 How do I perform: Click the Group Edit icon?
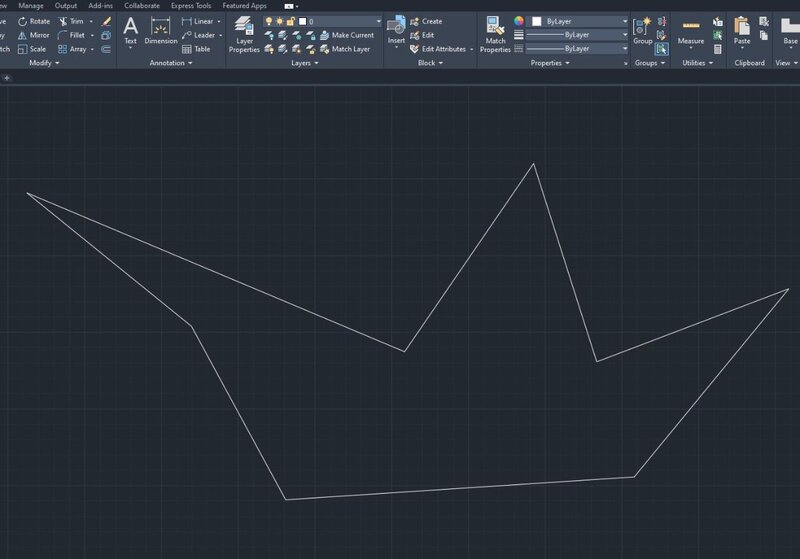click(662, 35)
